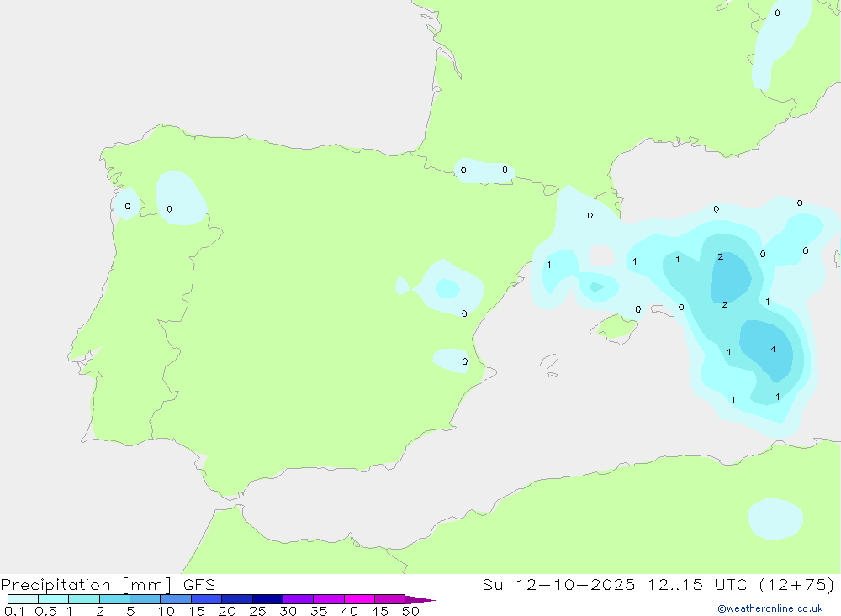
Task: Select the 5–10 mm legend color swatch
Action: click(145, 599)
